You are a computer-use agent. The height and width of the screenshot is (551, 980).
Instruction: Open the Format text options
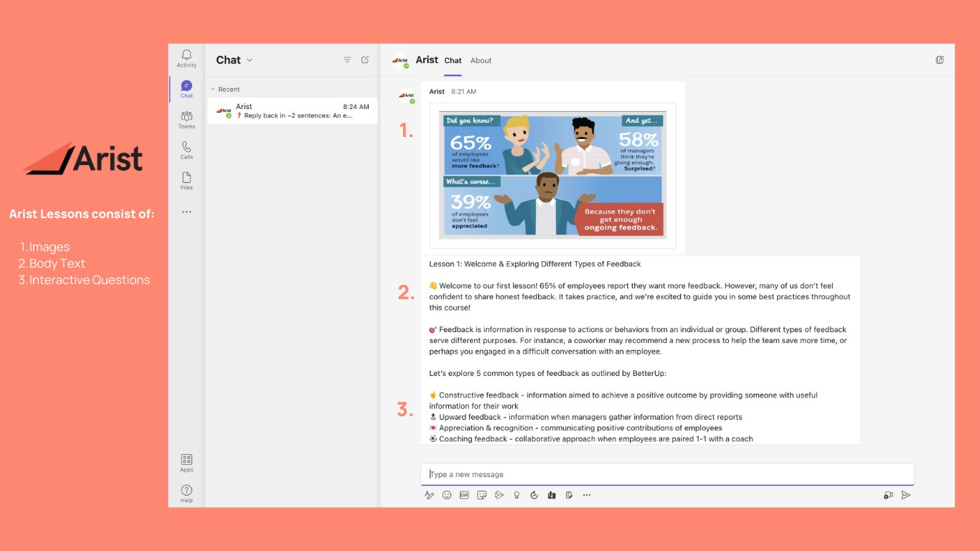tap(429, 495)
